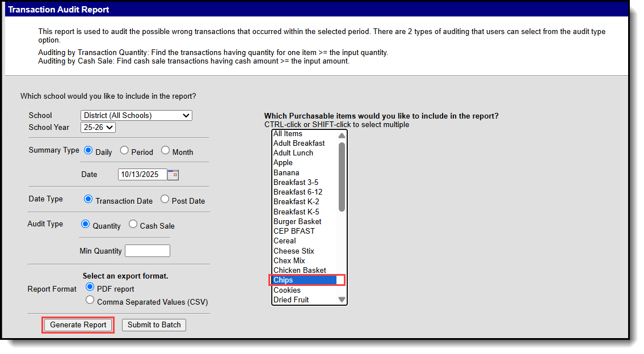Select the Period summary type
Screen dimensions: 644x354
pyautogui.click(x=124, y=151)
